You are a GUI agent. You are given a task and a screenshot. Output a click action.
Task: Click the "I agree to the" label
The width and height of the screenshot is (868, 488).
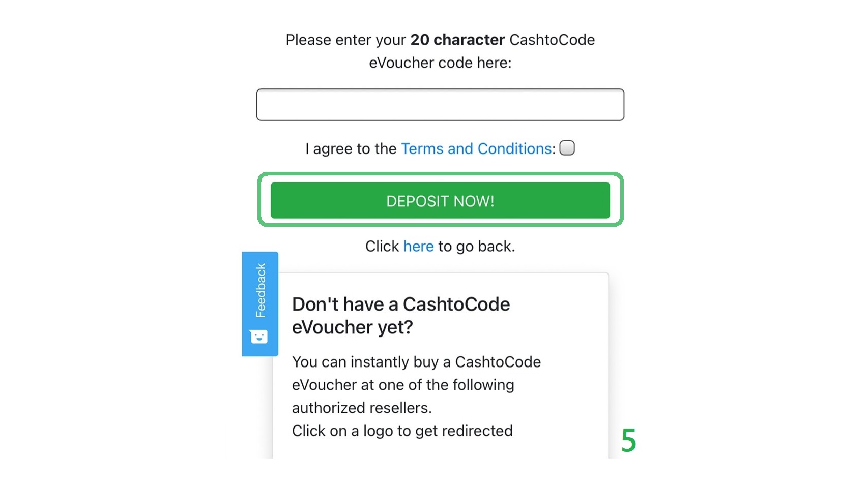click(351, 149)
